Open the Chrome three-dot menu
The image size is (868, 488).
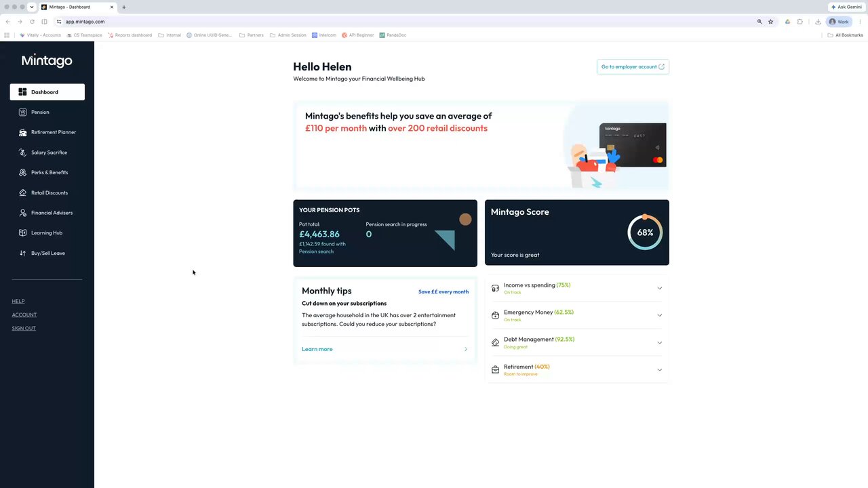[860, 22]
